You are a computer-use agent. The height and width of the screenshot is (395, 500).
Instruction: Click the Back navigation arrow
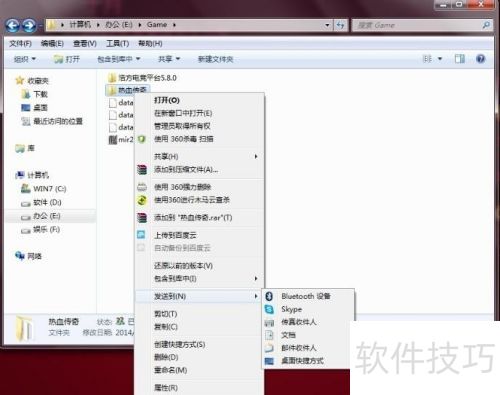[13, 25]
